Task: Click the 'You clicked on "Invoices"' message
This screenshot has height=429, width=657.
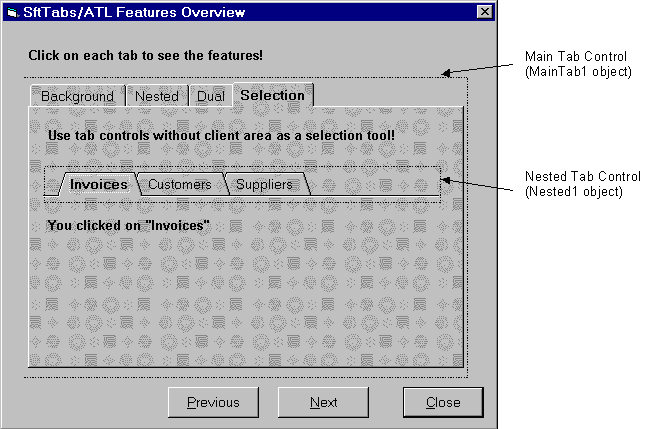Action: [128, 225]
